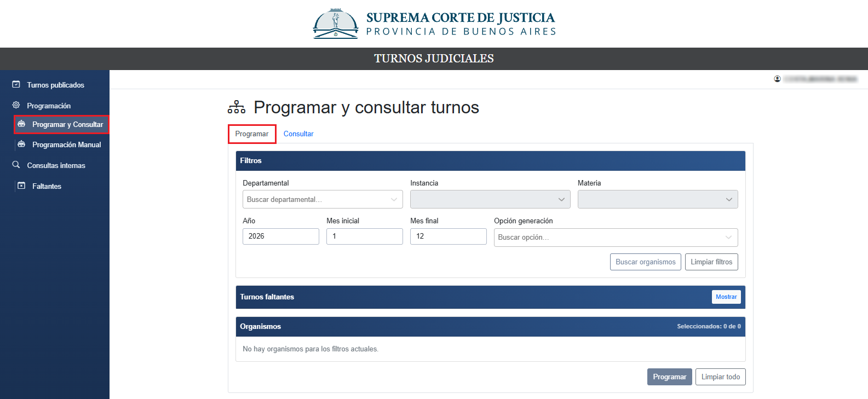Screen dimensions: 868x399
Task: Click the Mes inicial input field
Action: [365, 236]
